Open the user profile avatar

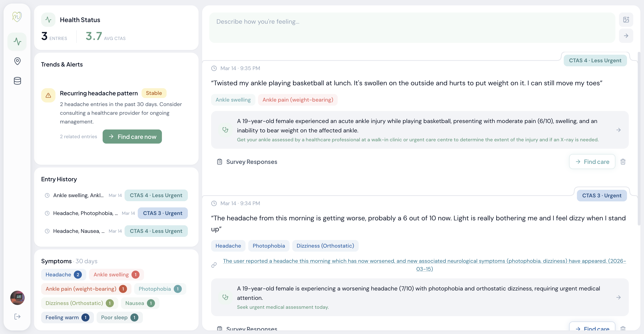pos(17,298)
